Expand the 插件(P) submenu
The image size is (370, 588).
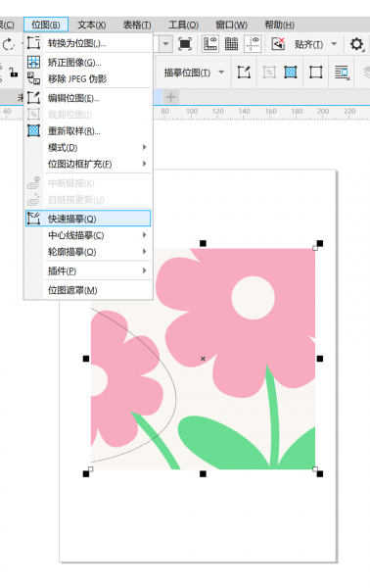tap(88, 270)
